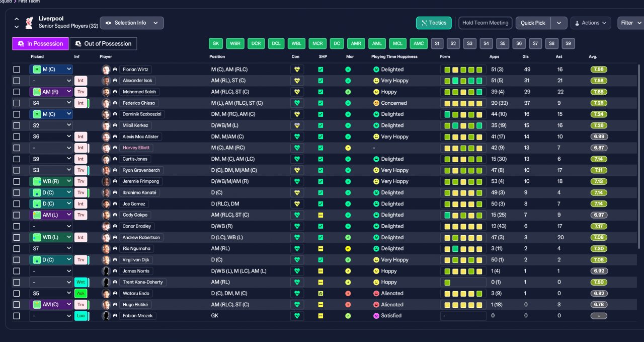Screen dimensions: 644x342
Task: Click Wataru Endo red morale icon
Action: (x=348, y=293)
